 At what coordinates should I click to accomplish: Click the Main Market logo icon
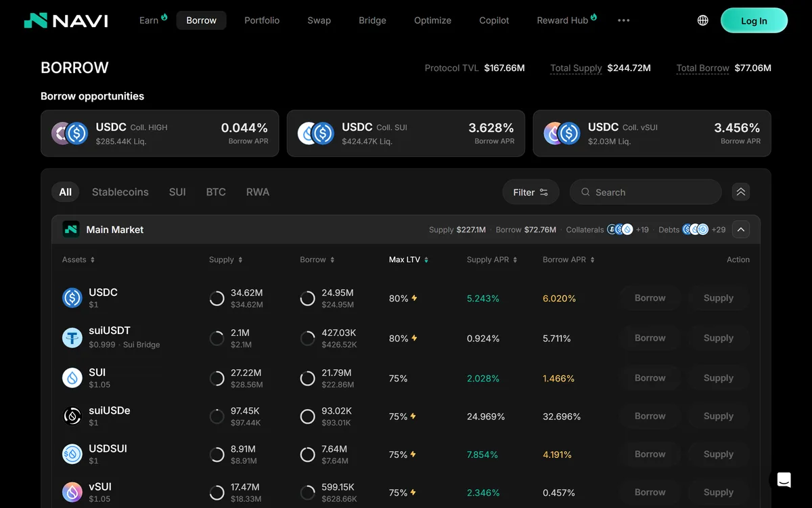[x=71, y=230]
